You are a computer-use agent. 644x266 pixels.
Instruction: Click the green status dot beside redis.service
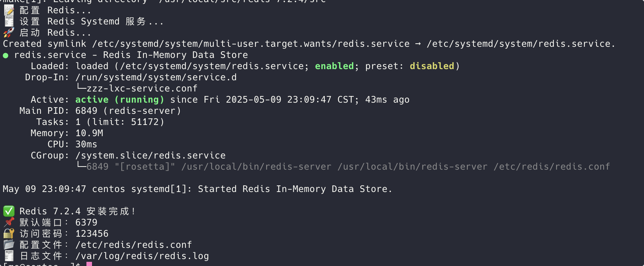[6, 56]
